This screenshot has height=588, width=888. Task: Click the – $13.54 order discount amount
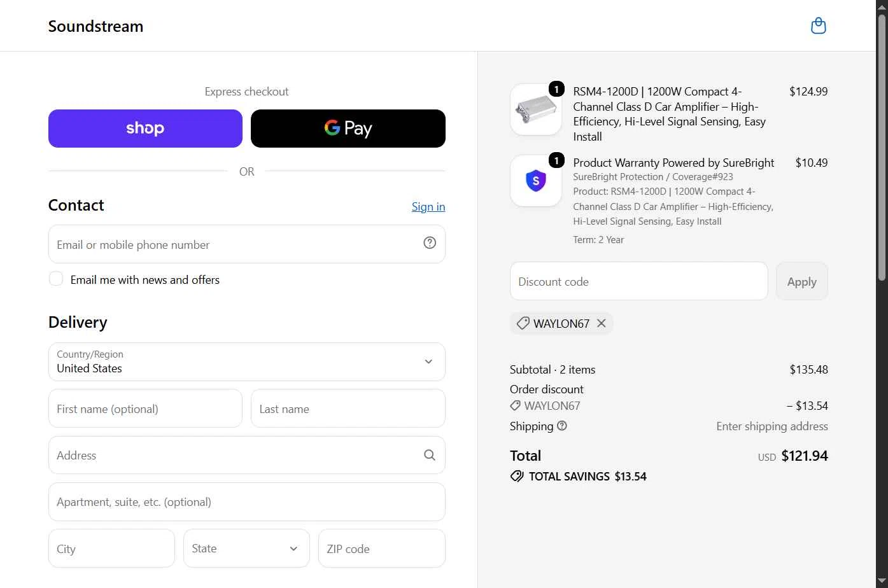click(x=807, y=406)
